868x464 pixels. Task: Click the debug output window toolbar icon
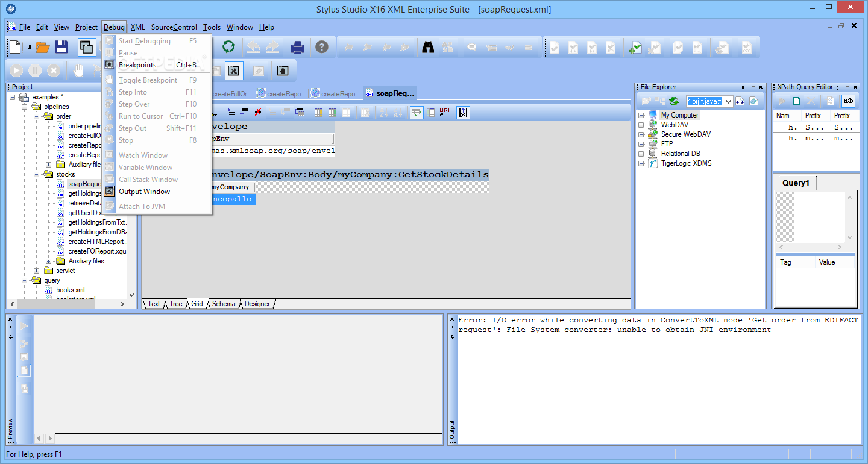[234, 71]
